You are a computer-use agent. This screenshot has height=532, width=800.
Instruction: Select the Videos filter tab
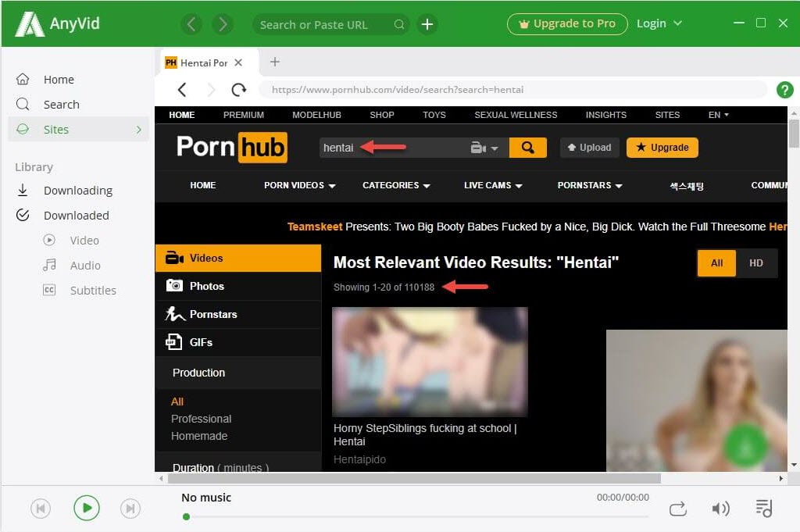[x=238, y=258]
